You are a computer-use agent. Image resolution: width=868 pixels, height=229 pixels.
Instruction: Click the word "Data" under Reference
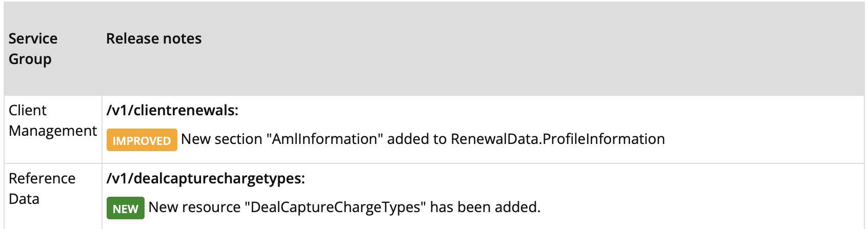24,199
